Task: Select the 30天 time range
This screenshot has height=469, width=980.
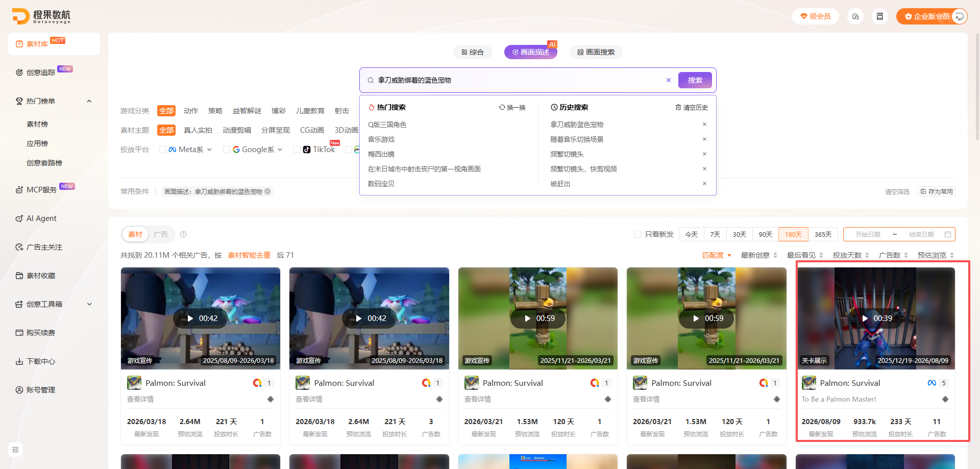Action: click(740, 234)
